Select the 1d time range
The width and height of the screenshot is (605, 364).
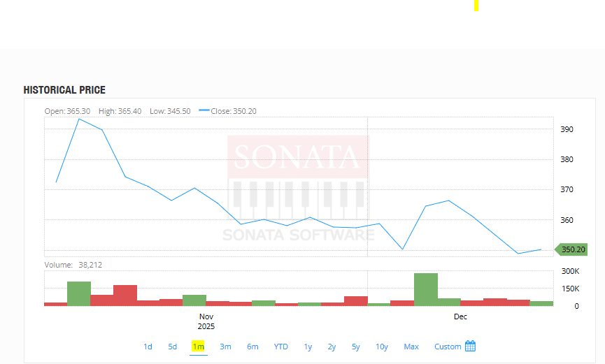[x=148, y=347]
